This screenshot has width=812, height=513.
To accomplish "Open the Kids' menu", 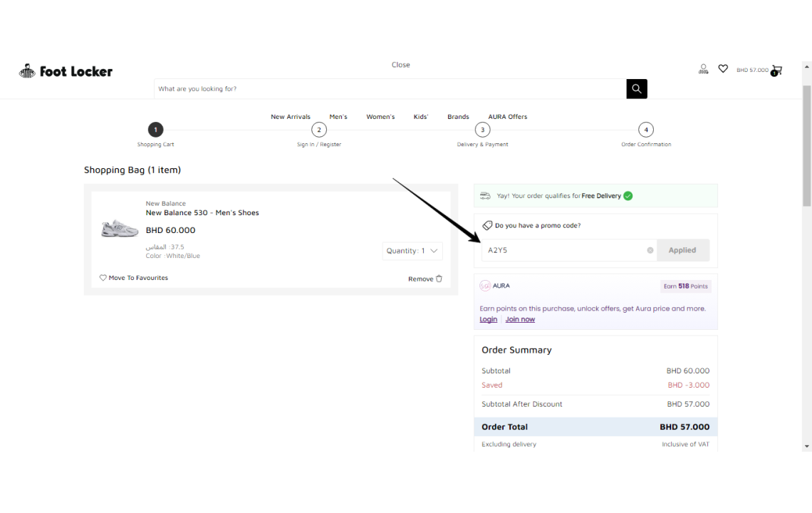I will pyautogui.click(x=421, y=117).
